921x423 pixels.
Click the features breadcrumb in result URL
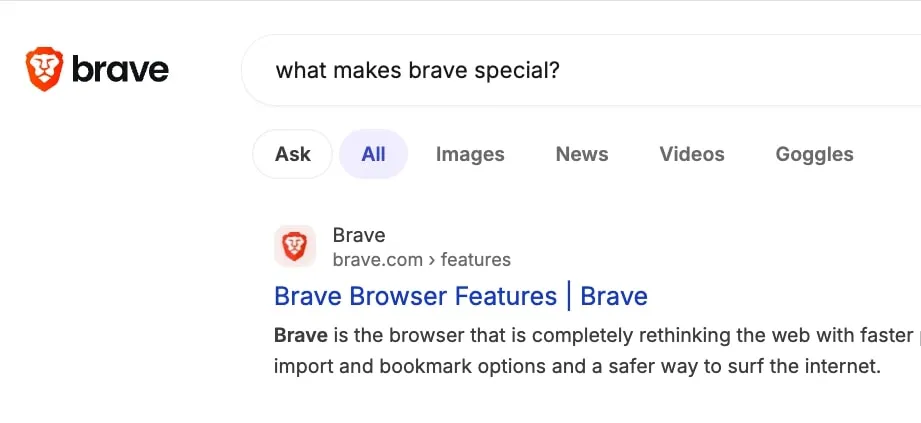coord(476,259)
